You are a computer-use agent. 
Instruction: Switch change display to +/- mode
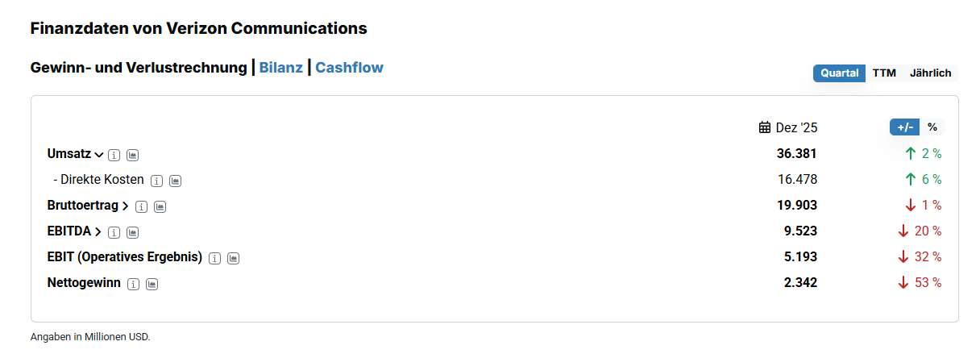pos(904,127)
